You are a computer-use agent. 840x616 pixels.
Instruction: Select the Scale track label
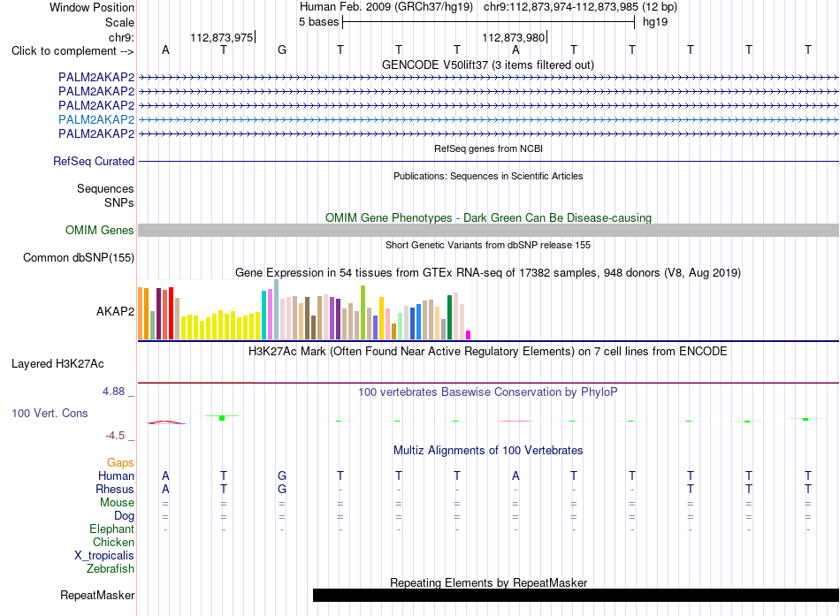pos(119,22)
